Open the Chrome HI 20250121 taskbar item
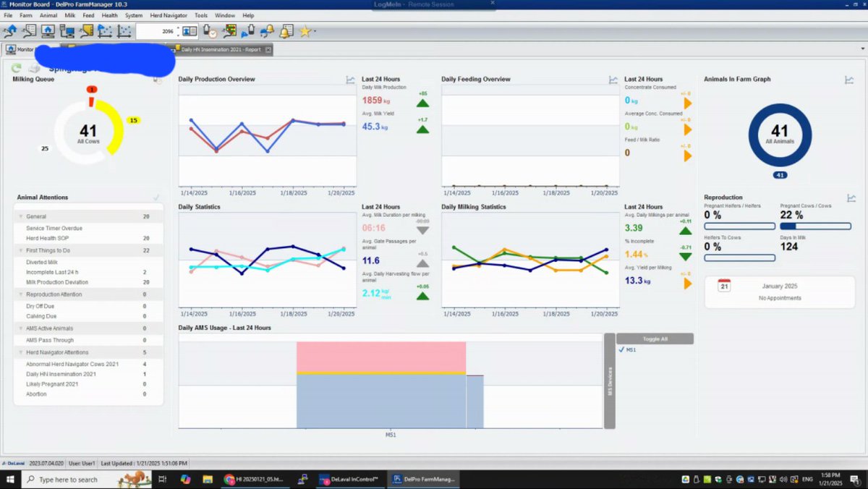868x489 pixels. click(255, 480)
